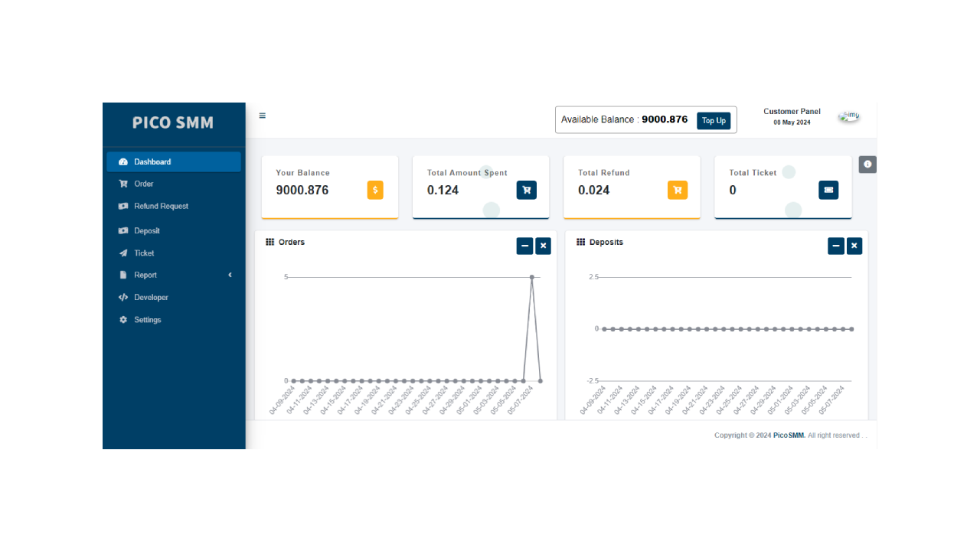Click the Available Balance 9000.876 amount in header
980x551 pixels.
point(665,119)
